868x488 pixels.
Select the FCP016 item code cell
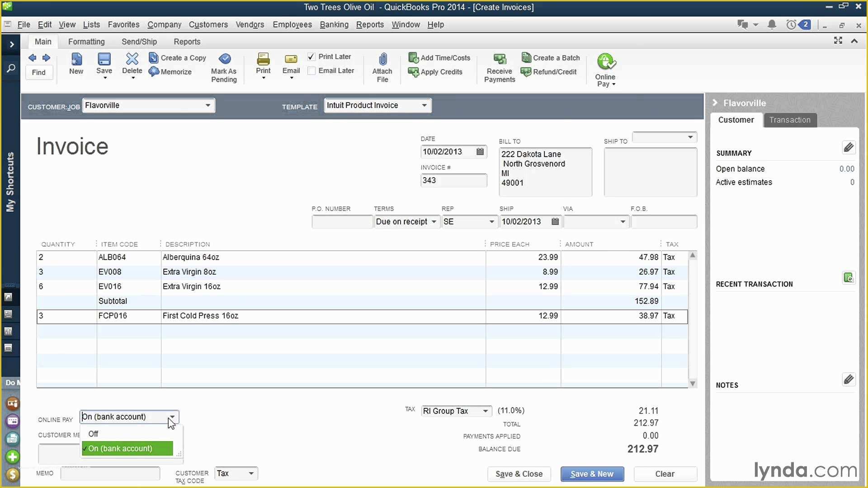[x=129, y=316]
